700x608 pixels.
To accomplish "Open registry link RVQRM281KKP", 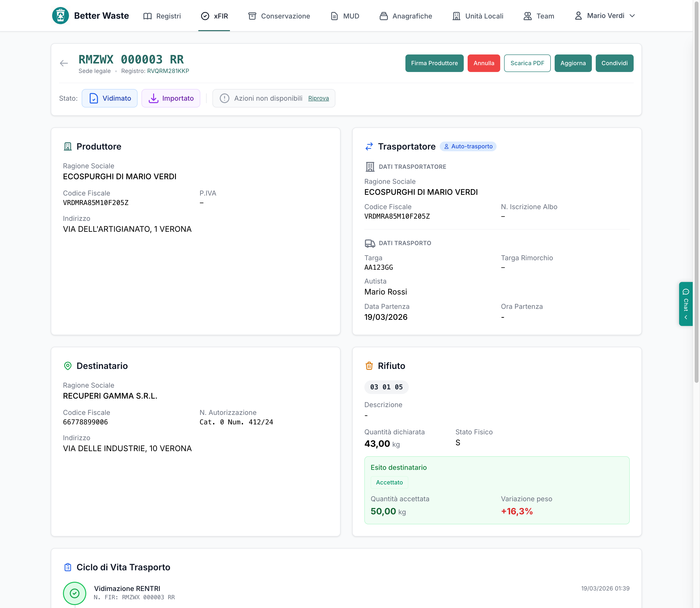I will pos(168,71).
